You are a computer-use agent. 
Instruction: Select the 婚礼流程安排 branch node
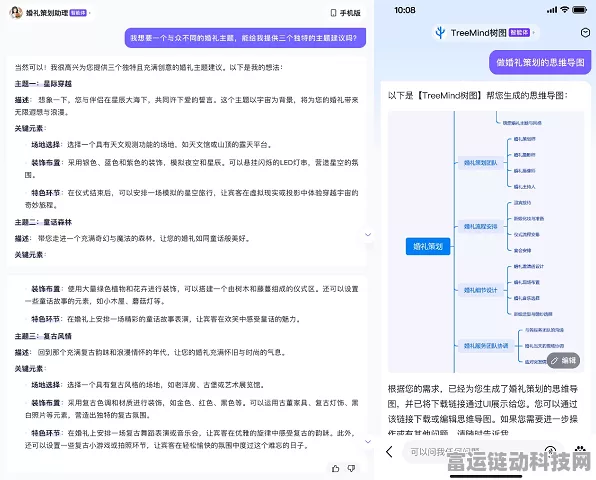(480, 227)
